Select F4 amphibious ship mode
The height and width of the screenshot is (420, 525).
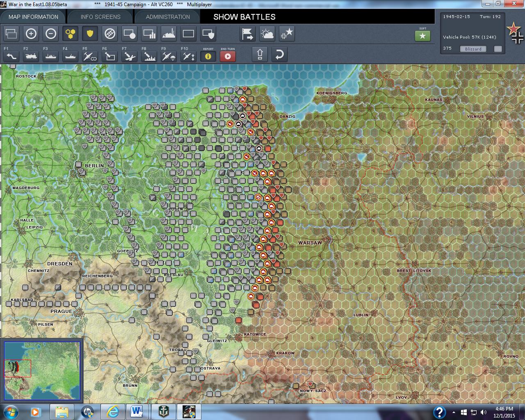coord(71,56)
